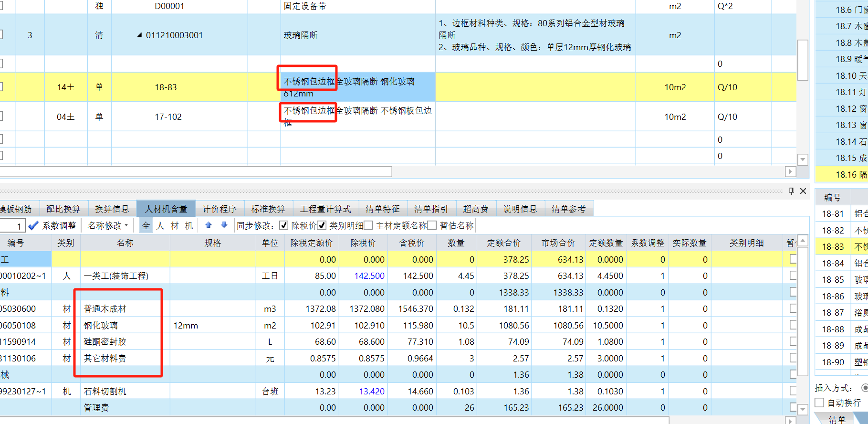Open the 清单指引 tab
Image resolution: width=868 pixels, height=424 pixels.
pos(431,209)
